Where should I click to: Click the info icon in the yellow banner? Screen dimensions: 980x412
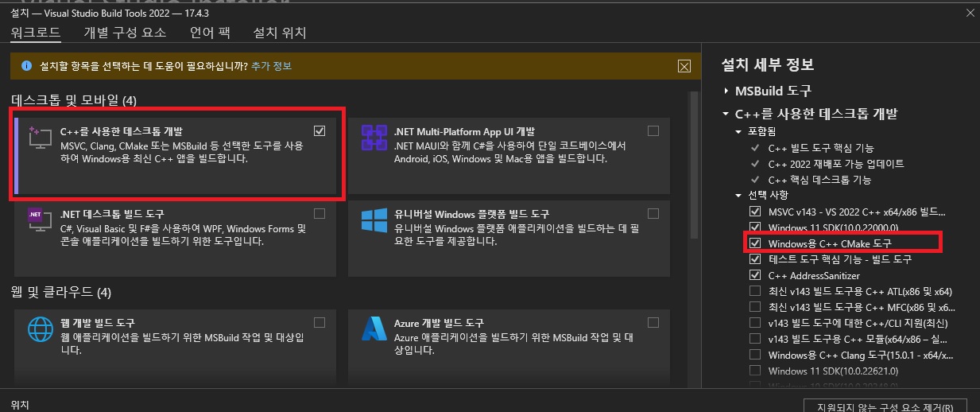click(x=26, y=65)
